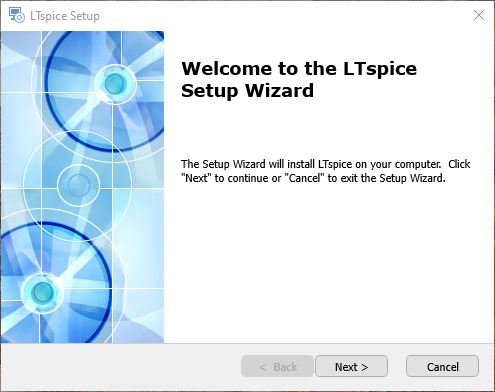Click the top teal disc center in banner

115,84
